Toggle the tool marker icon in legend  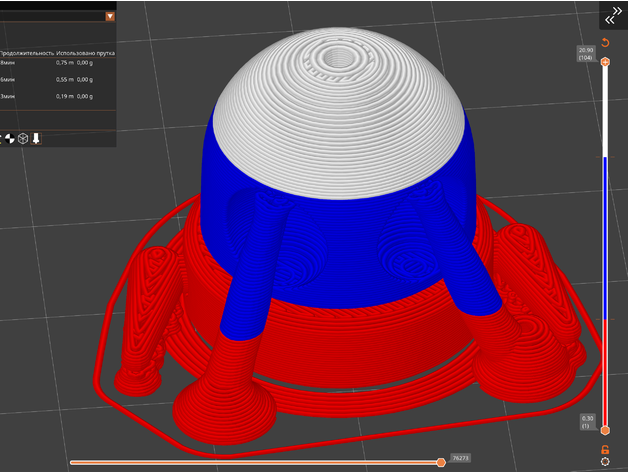(36, 138)
